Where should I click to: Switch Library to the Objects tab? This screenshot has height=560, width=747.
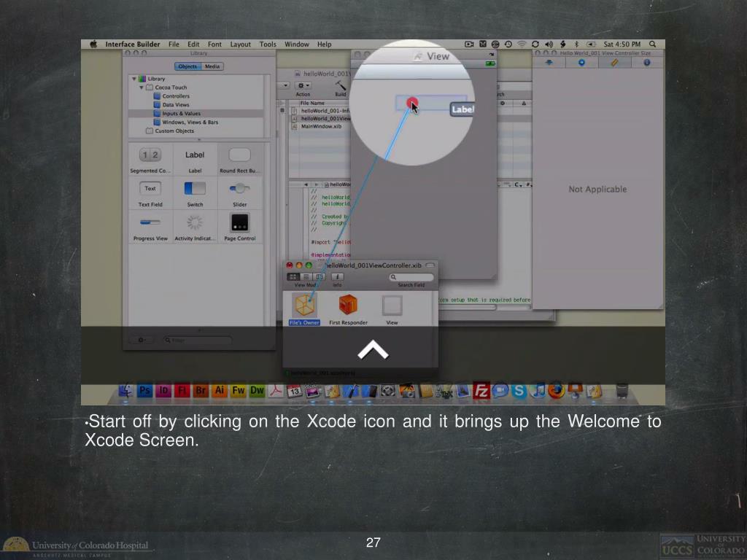(x=187, y=66)
